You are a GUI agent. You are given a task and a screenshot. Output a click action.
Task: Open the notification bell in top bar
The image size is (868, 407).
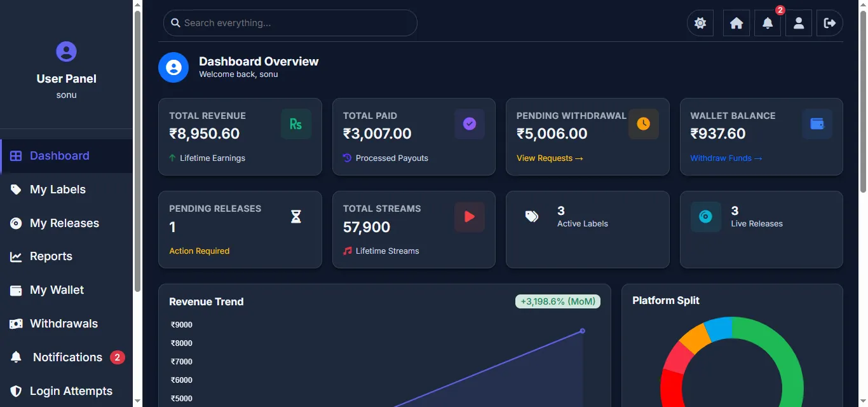(768, 23)
